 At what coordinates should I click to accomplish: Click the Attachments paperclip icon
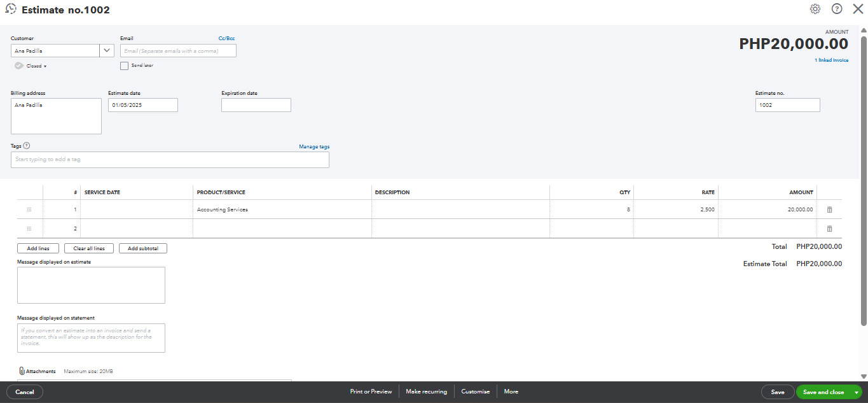click(22, 371)
